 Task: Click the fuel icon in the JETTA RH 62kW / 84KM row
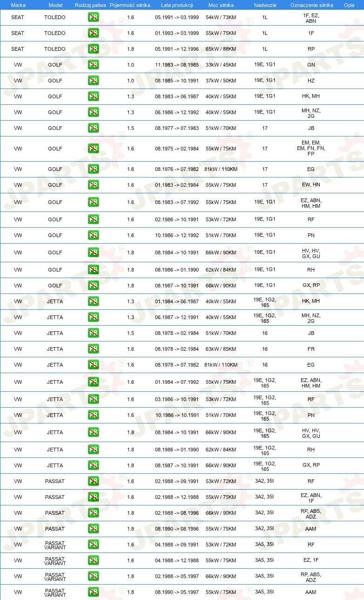[93, 450]
